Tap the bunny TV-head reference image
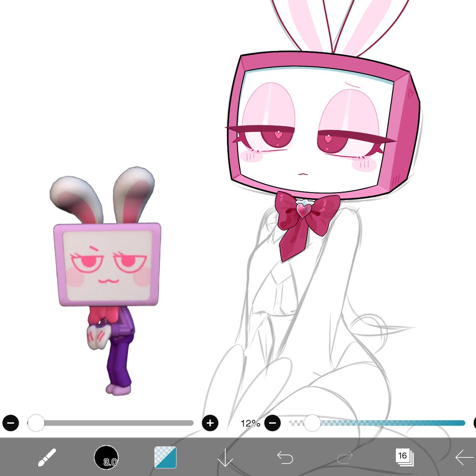 106,280
